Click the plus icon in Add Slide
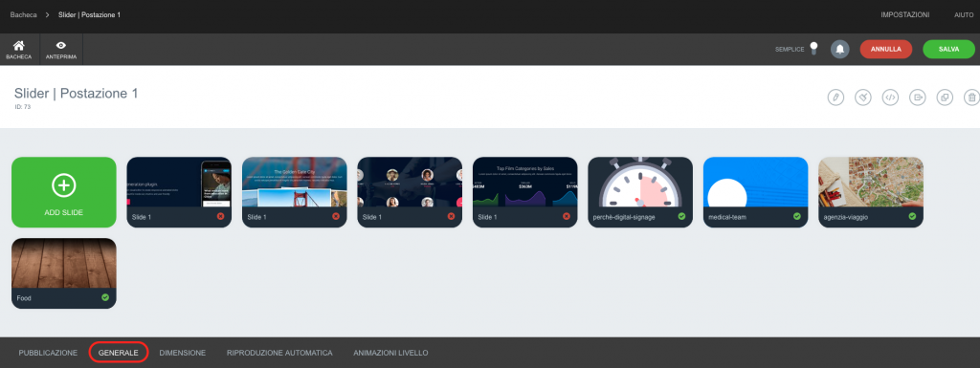 point(64,185)
